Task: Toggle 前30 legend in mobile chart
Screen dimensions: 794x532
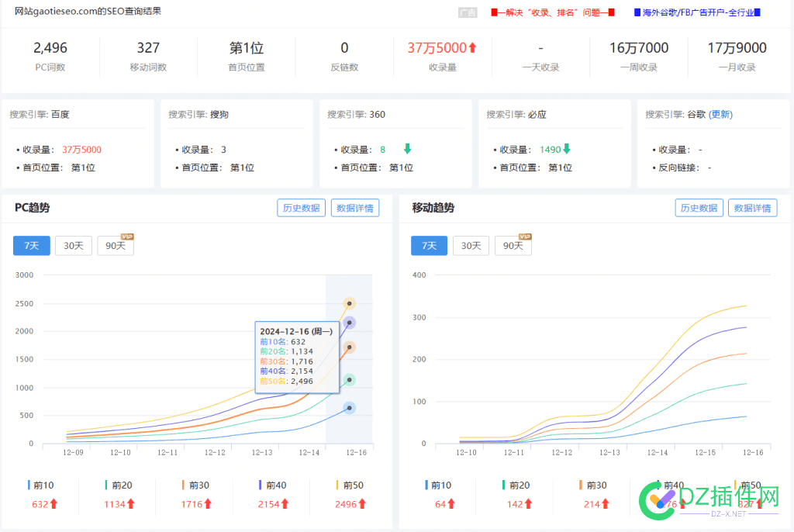Action: point(593,485)
